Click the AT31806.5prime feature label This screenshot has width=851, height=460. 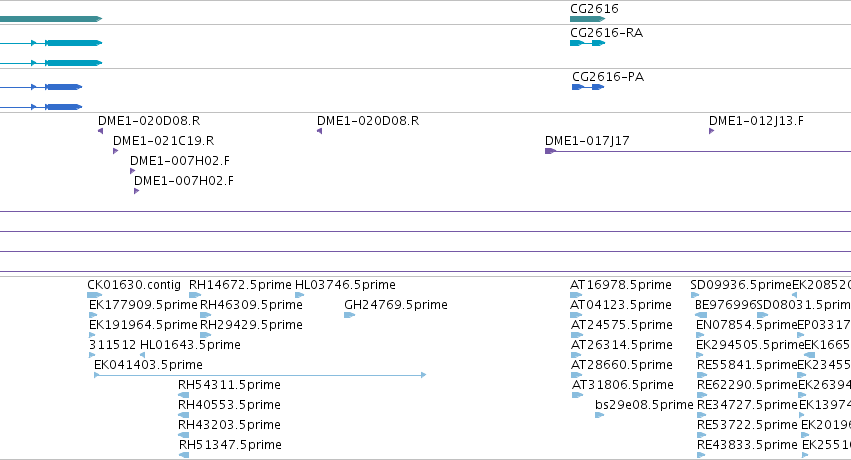coord(623,385)
